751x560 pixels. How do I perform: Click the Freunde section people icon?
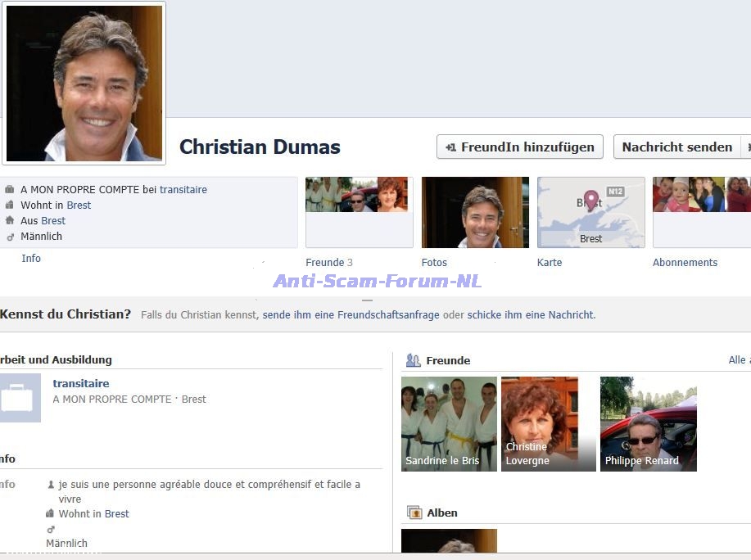tap(413, 360)
